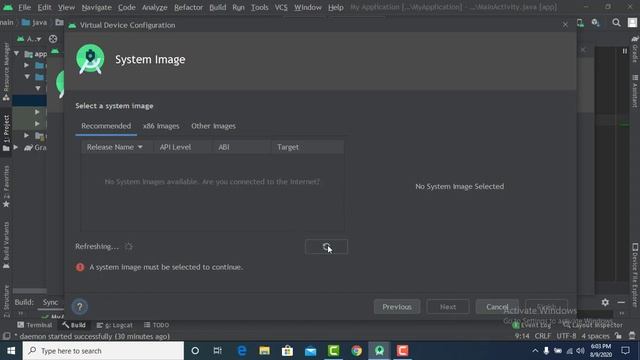Sort by Release Name column header

(116, 147)
